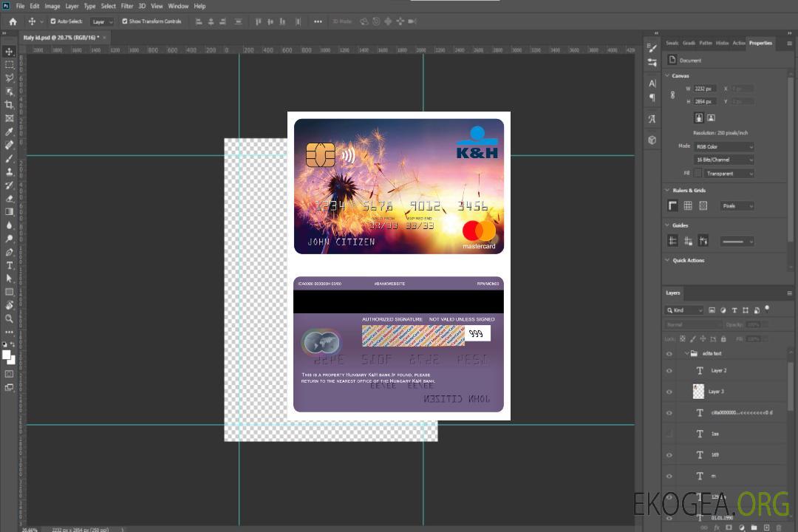Collapse the 'edite text' layer group

[x=686, y=353]
